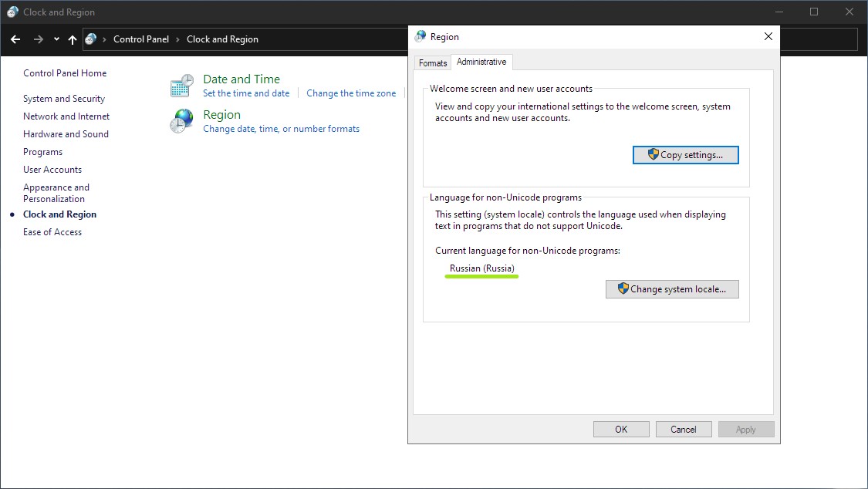Open the System and Security category
The width and height of the screenshot is (868, 489).
(x=64, y=99)
